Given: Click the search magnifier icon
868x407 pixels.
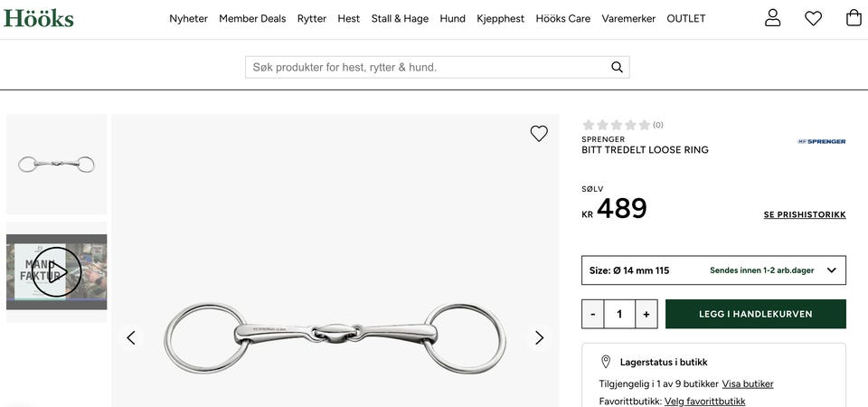Looking at the screenshot, I should point(617,67).
